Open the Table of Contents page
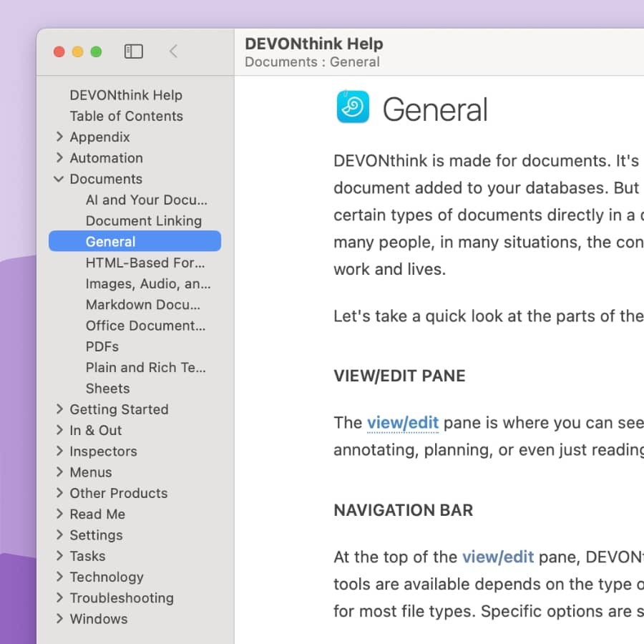The width and height of the screenshot is (644, 644). point(126,116)
